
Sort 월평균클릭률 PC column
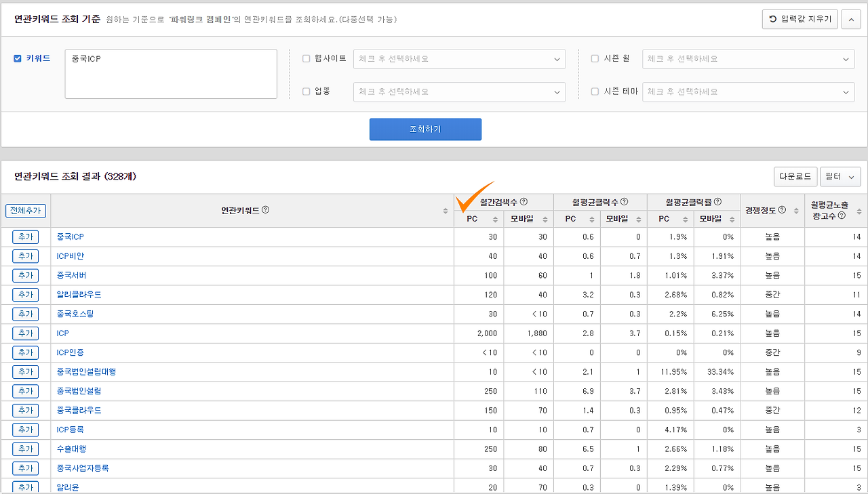[686, 219]
